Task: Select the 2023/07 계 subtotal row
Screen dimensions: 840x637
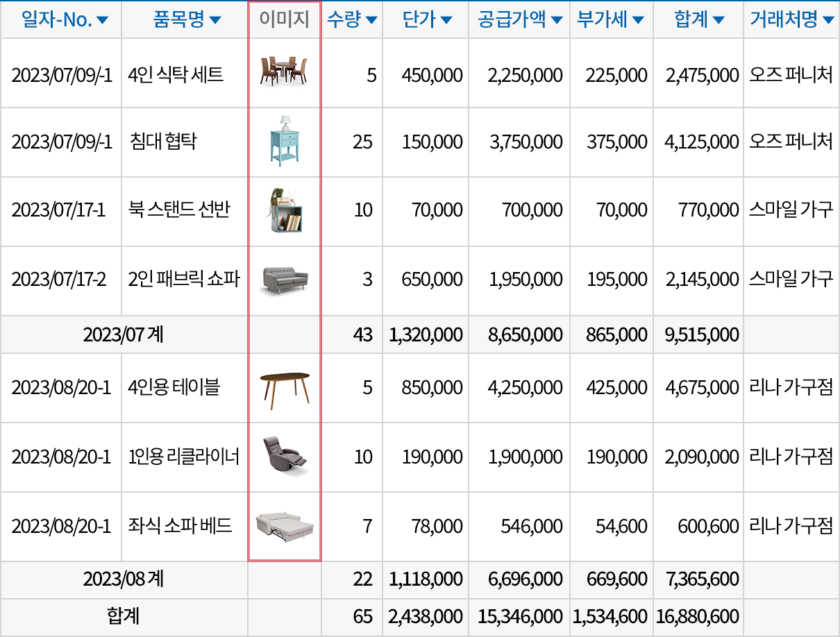Action: [124, 334]
